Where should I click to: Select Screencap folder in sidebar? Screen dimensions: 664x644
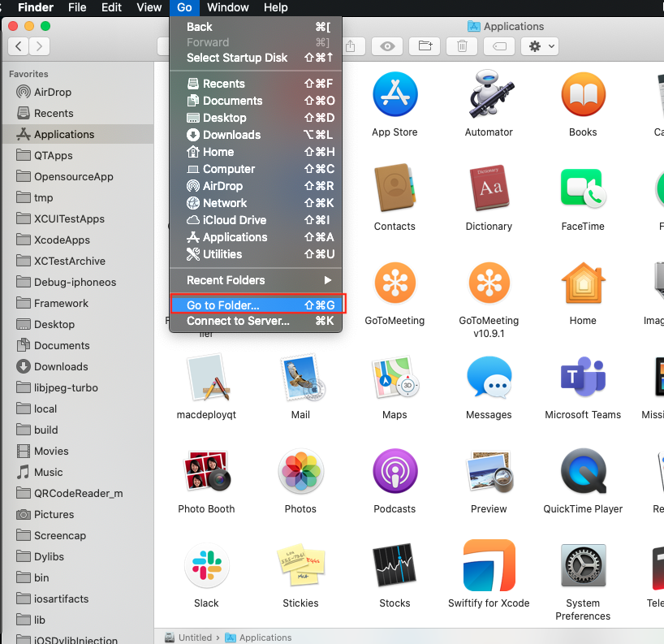coord(77,535)
